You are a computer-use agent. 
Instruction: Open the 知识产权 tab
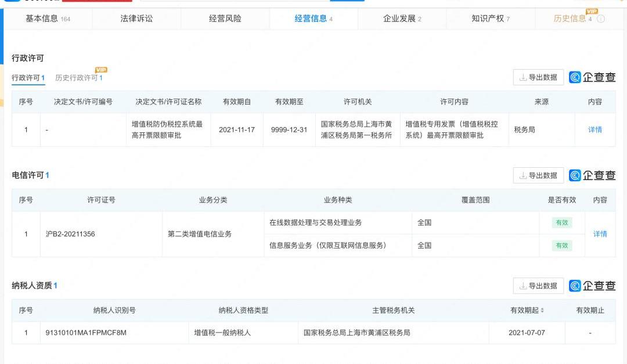coord(491,19)
